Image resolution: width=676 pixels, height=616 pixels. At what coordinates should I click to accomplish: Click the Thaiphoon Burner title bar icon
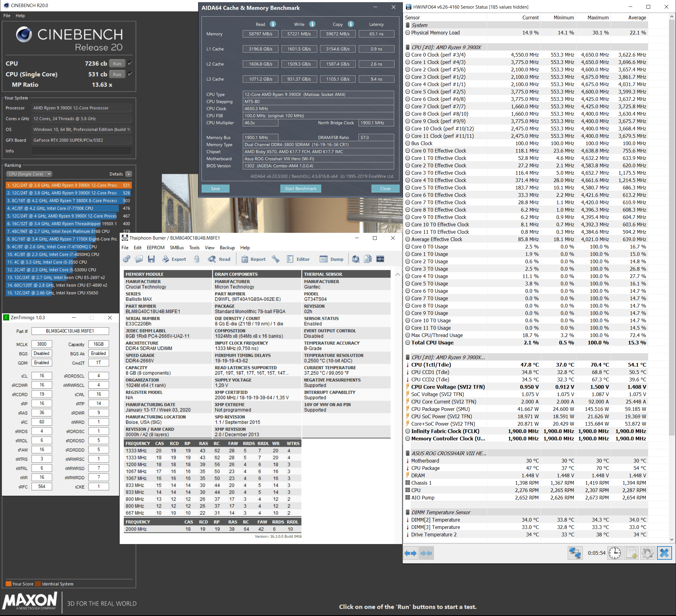tap(125, 238)
